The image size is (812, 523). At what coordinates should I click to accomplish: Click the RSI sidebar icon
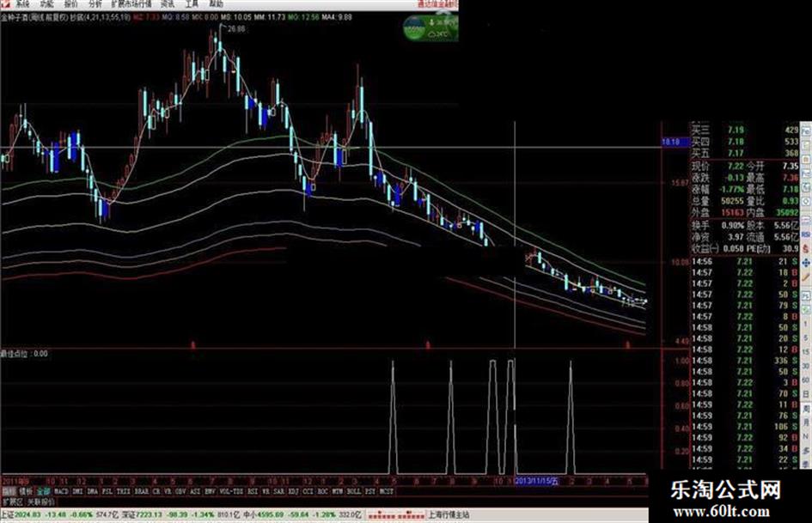[806, 234]
